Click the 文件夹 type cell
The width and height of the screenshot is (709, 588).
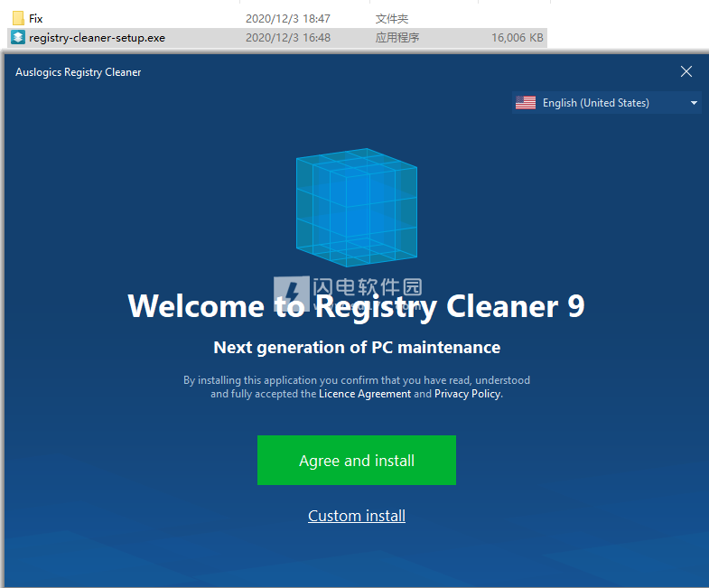(392, 19)
